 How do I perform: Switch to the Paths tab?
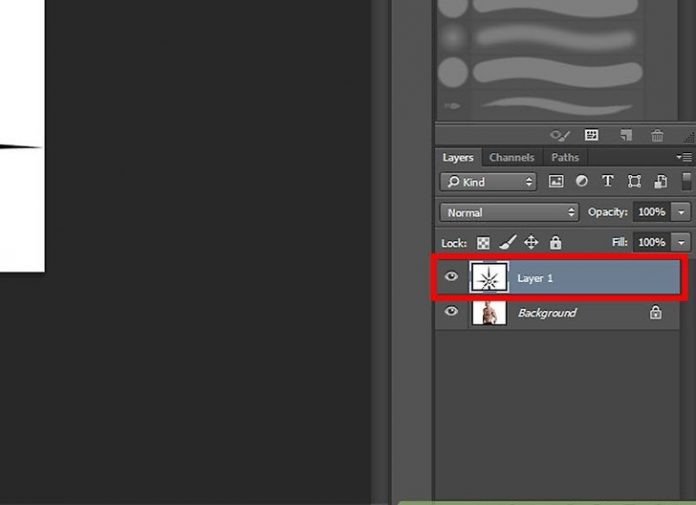(565, 158)
